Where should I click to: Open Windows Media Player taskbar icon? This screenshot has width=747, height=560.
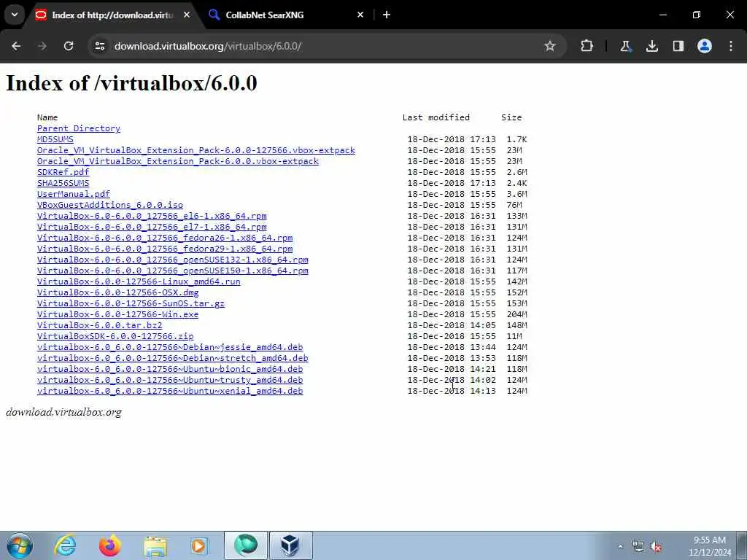click(x=199, y=545)
